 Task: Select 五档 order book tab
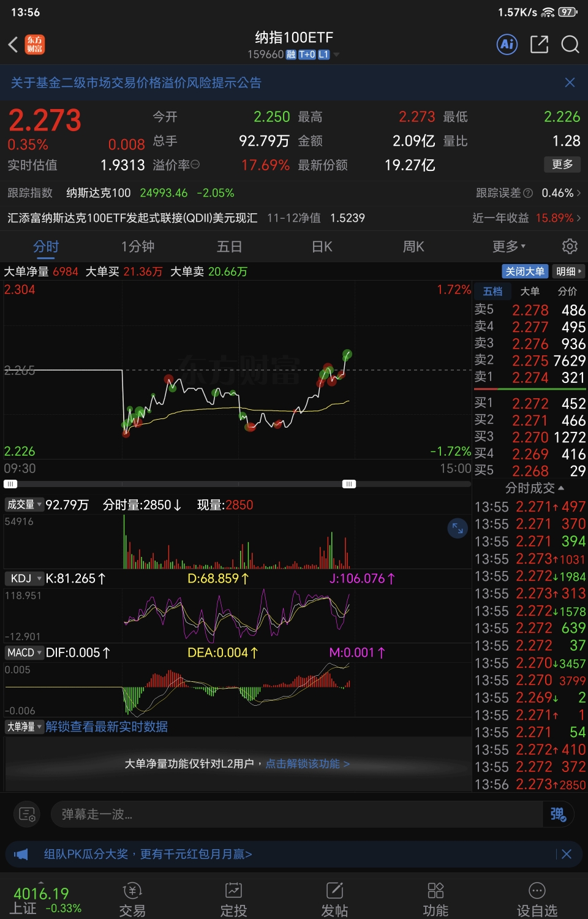point(492,292)
